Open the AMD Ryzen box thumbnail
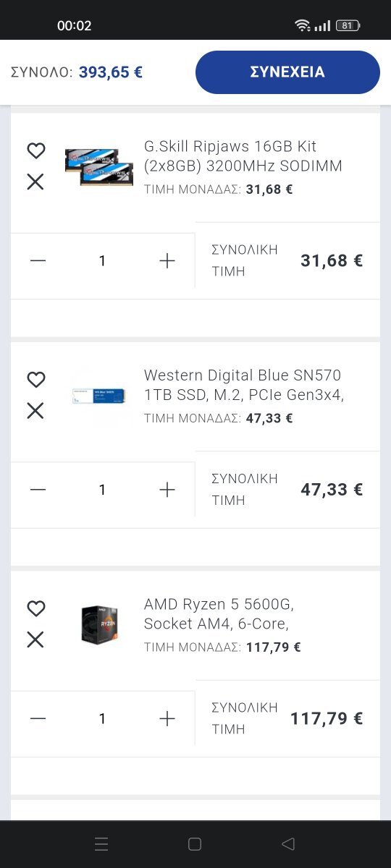 coord(100,625)
